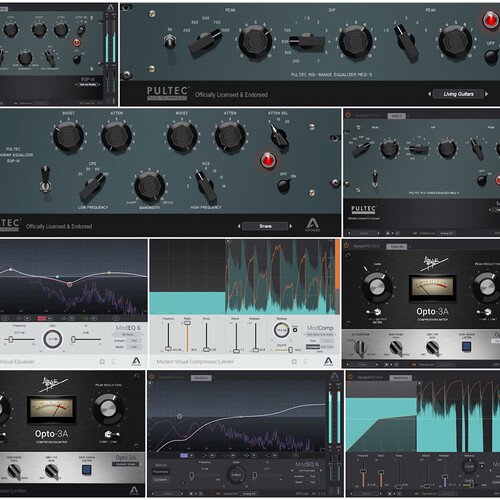Screen dimensions: 500x500
Task: Go to previous preset before Snare
Action: coord(239,226)
